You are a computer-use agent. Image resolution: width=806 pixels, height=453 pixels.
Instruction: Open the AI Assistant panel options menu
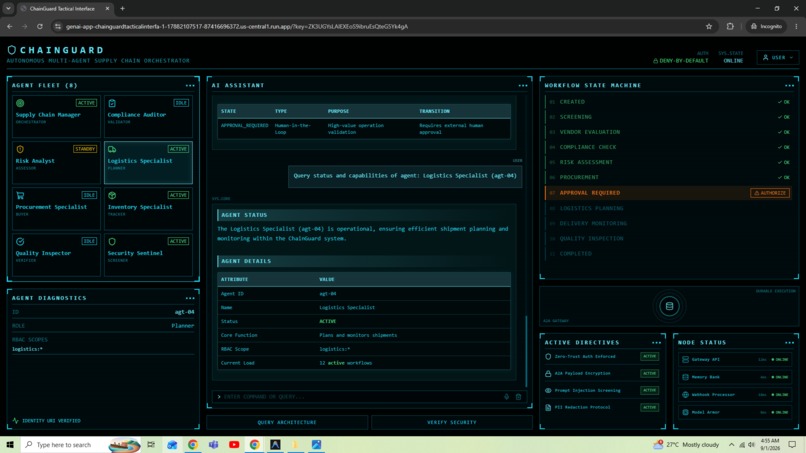click(x=523, y=85)
